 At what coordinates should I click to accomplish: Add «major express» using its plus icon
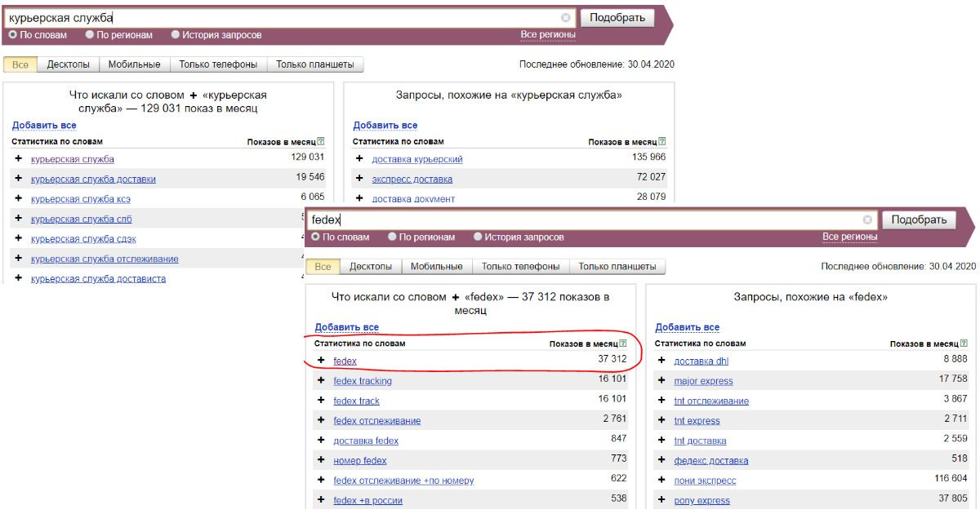661,380
